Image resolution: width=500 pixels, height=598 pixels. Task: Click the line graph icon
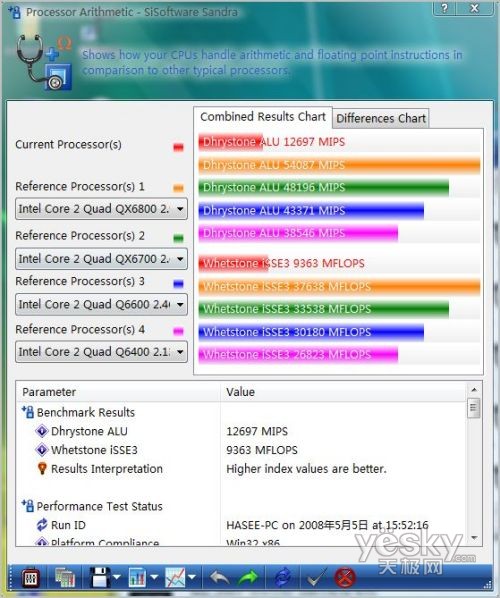pyautogui.click(x=175, y=578)
